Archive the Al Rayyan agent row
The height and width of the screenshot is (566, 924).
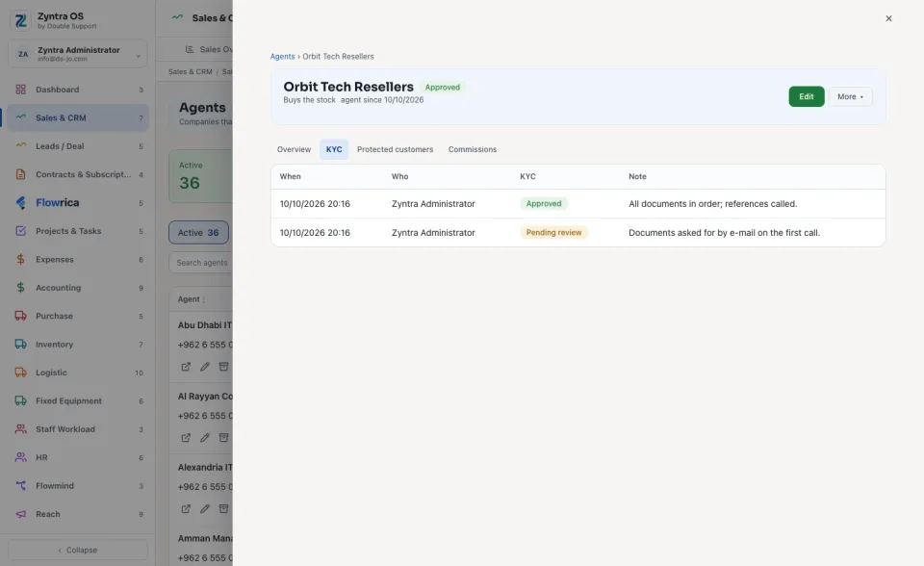click(223, 437)
